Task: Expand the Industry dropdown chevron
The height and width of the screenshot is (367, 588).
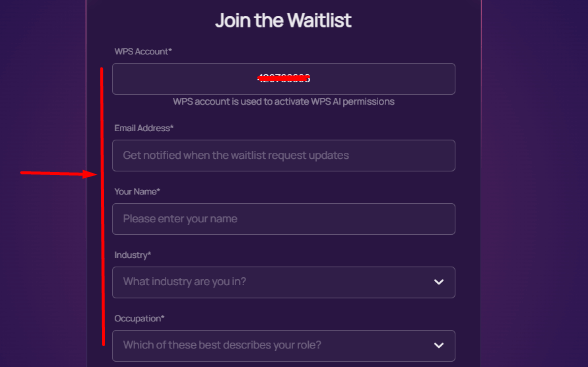Action: coord(439,282)
